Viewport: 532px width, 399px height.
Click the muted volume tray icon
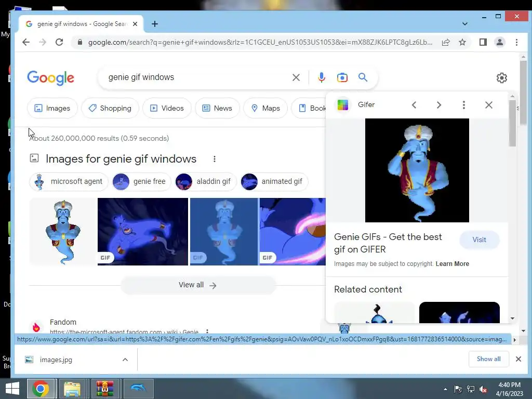point(483,389)
